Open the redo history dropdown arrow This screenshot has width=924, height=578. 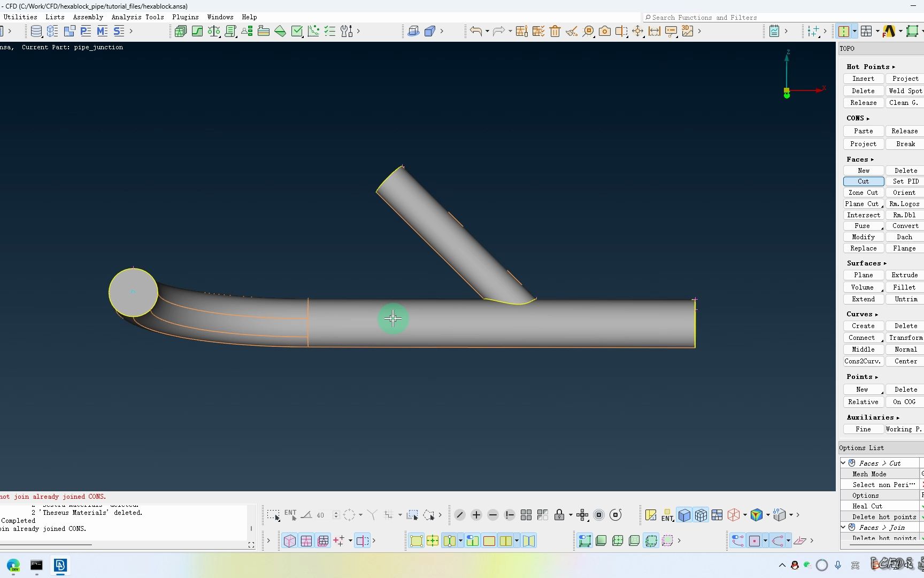510,31
